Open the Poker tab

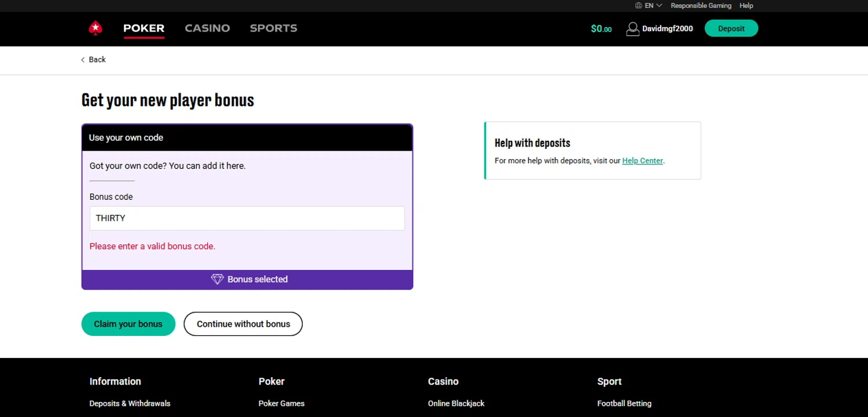[144, 28]
